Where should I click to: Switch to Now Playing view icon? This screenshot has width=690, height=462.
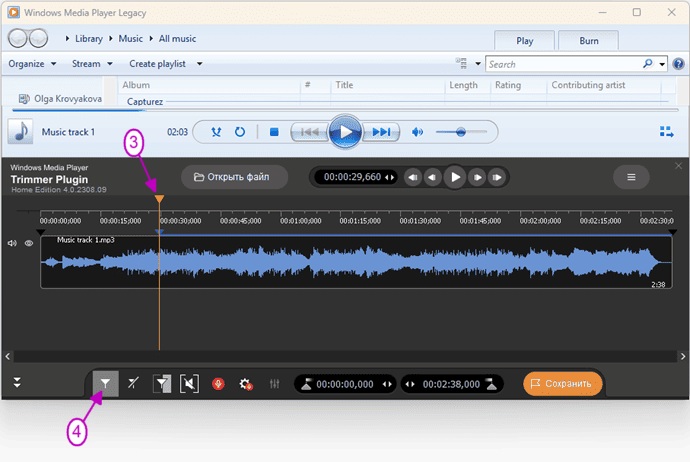pos(666,132)
